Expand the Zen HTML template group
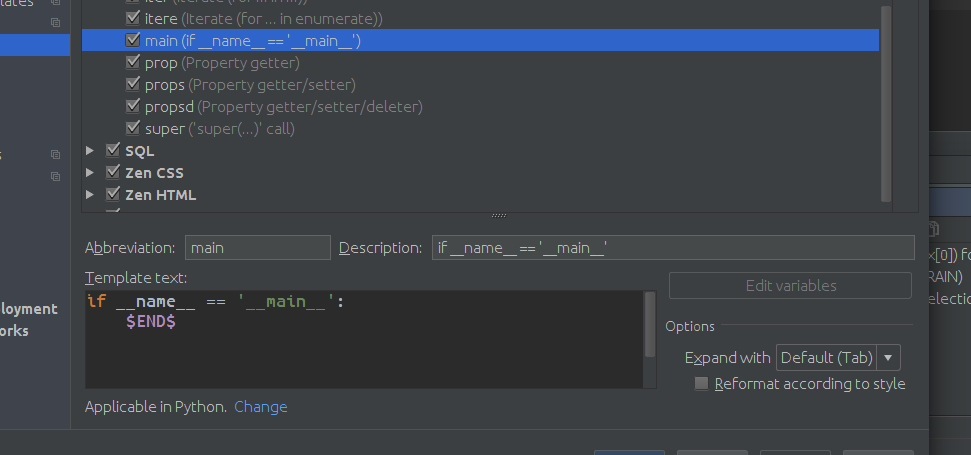 click(x=90, y=194)
